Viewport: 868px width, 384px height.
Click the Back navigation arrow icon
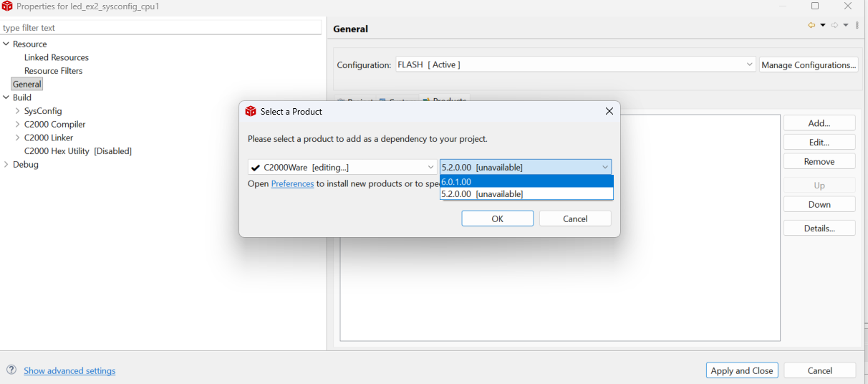(x=811, y=25)
